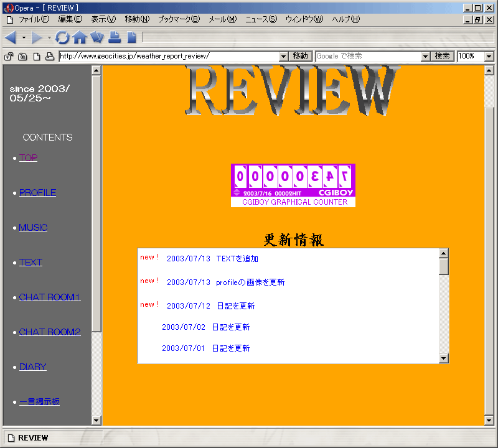Open the ニュース(S) menu
This screenshot has height=448, width=498.
click(261, 19)
